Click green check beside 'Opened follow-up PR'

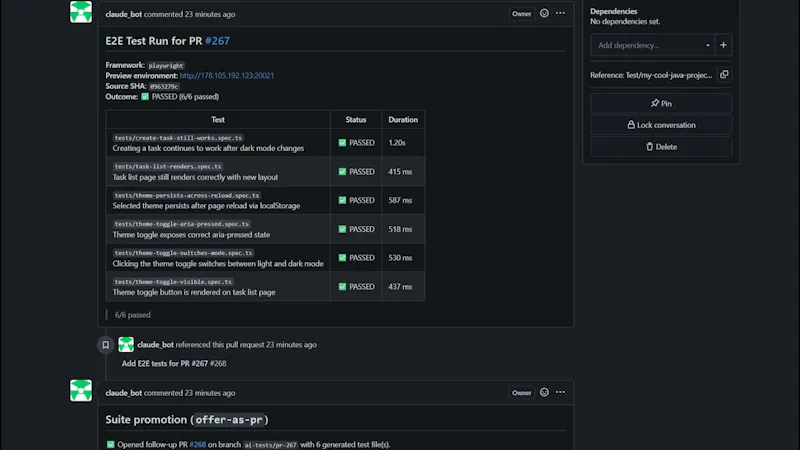(111, 444)
